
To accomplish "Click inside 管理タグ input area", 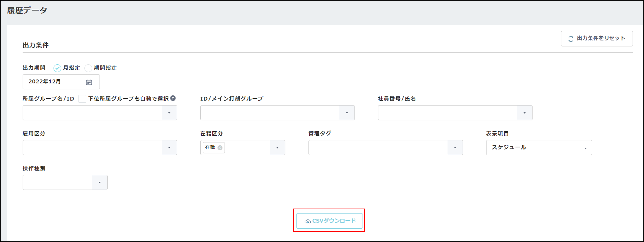I will (378, 148).
